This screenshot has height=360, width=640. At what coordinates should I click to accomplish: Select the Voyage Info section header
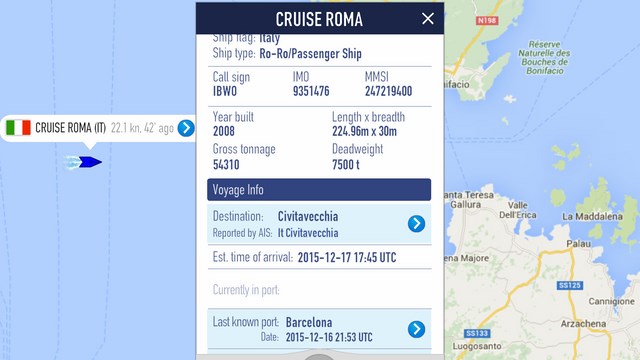(x=319, y=190)
